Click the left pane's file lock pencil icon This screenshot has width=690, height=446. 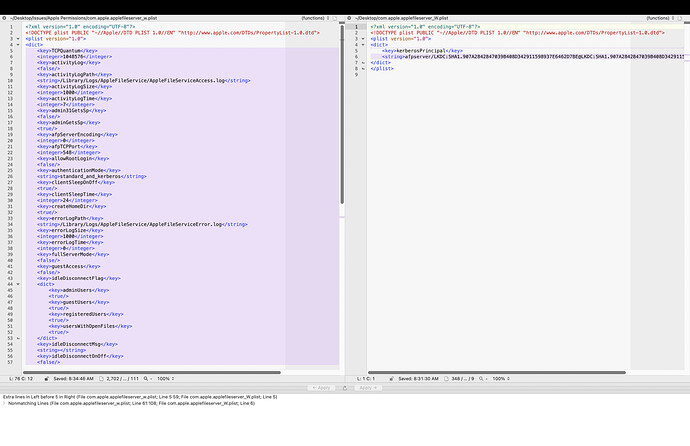(x=47, y=379)
